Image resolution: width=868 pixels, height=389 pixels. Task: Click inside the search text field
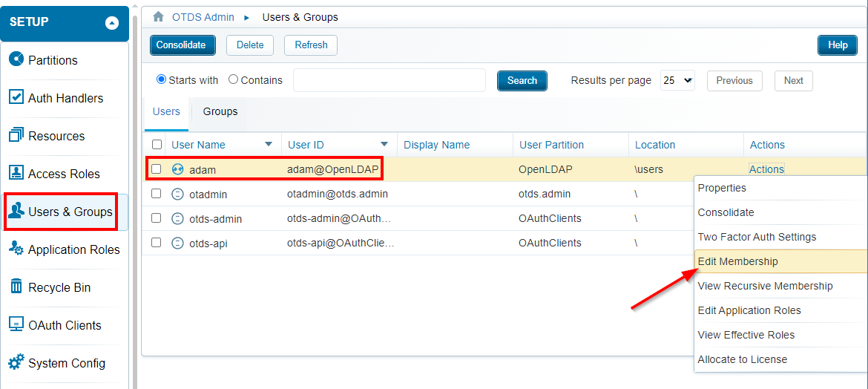click(x=389, y=80)
